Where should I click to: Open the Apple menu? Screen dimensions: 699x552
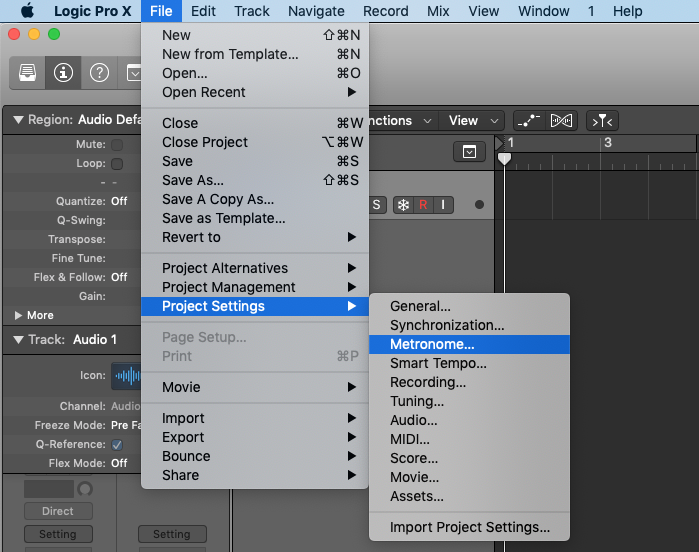27,11
